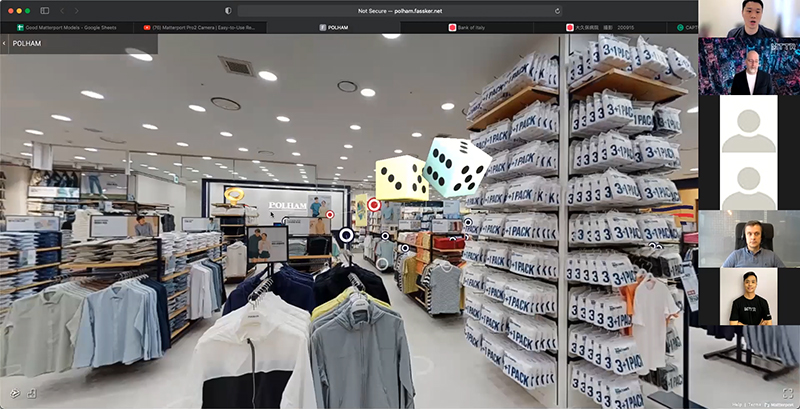Switch to the Matterport Pro2 Camera YouTube tab
The image size is (800, 409).
coord(198,28)
